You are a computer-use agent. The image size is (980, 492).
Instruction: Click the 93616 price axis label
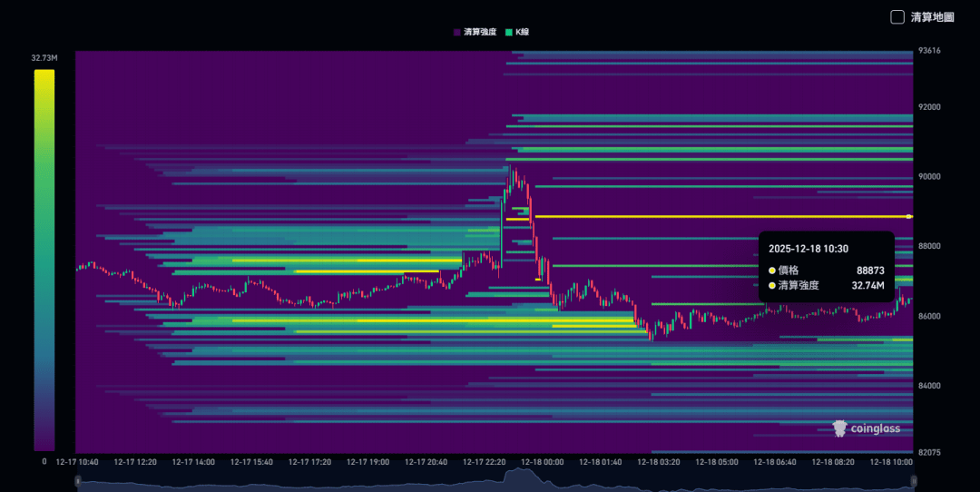pos(929,51)
